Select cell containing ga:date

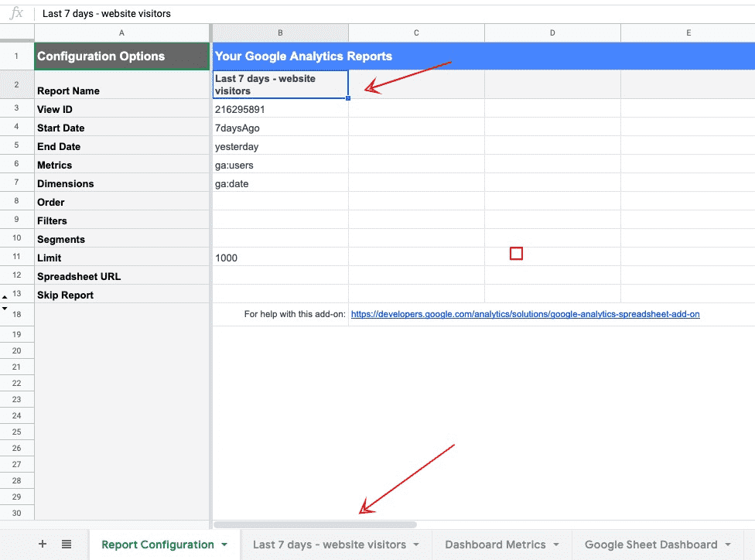(280, 183)
